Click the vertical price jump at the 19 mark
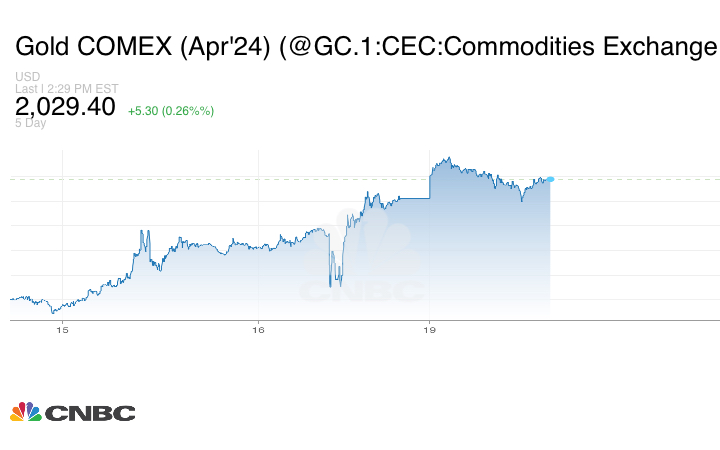Image resolution: width=720 pixels, height=450 pixels. point(429,180)
